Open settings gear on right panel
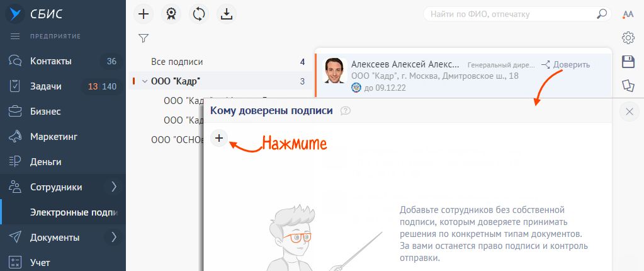Screen dimensions: 644x271 pos(628,38)
